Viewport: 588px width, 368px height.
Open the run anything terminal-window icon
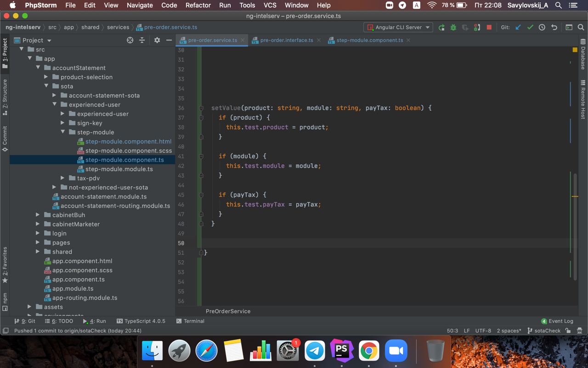point(569,27)
